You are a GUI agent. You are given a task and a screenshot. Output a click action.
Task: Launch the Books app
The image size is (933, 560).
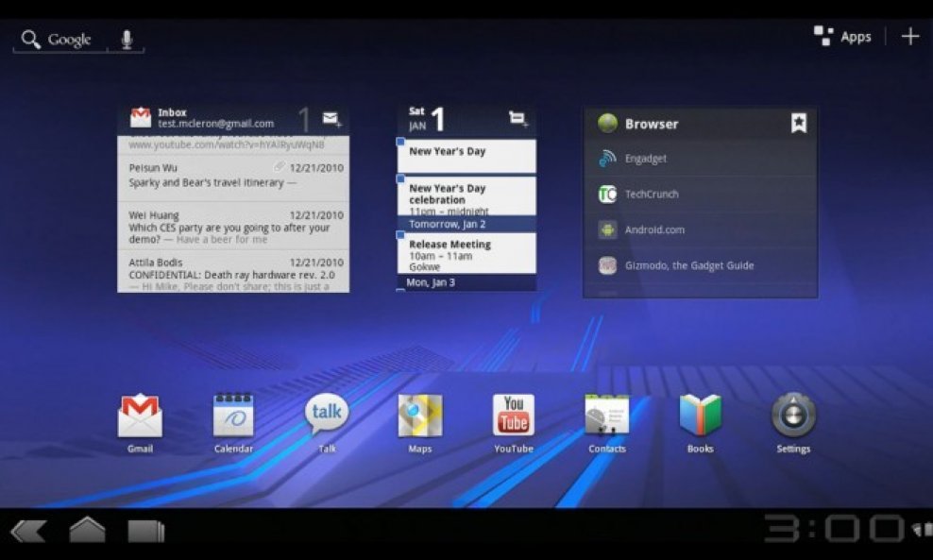click(x=701, y=416)
